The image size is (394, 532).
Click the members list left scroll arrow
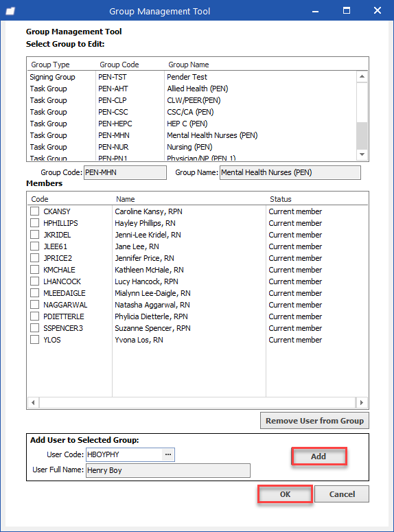(x=33, y=402)
